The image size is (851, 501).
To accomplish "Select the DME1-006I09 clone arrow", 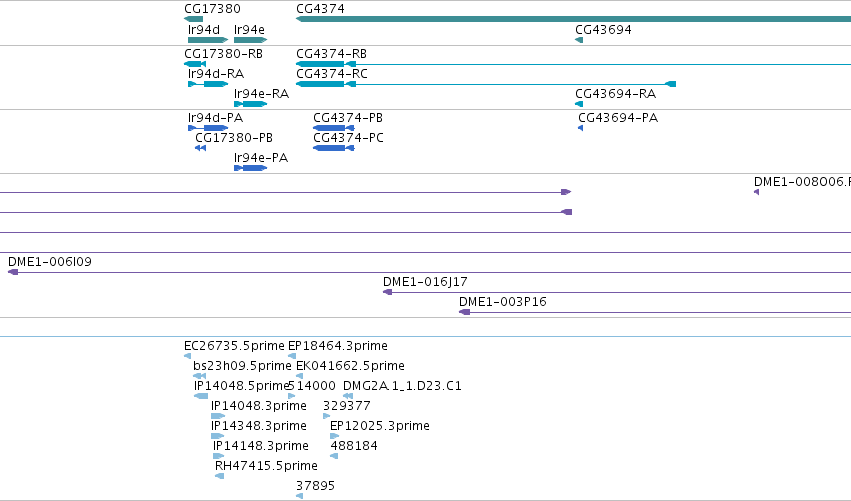I will (x=429, y=272).
